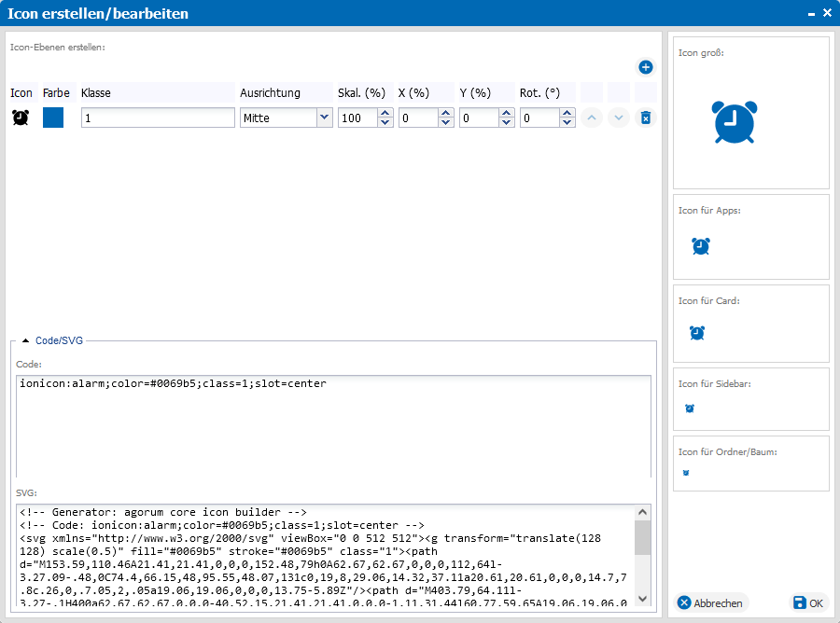This screenshot has width=840, height=623.
Task: Click the 'Icon groß:' label
Action: coord(701,52)
